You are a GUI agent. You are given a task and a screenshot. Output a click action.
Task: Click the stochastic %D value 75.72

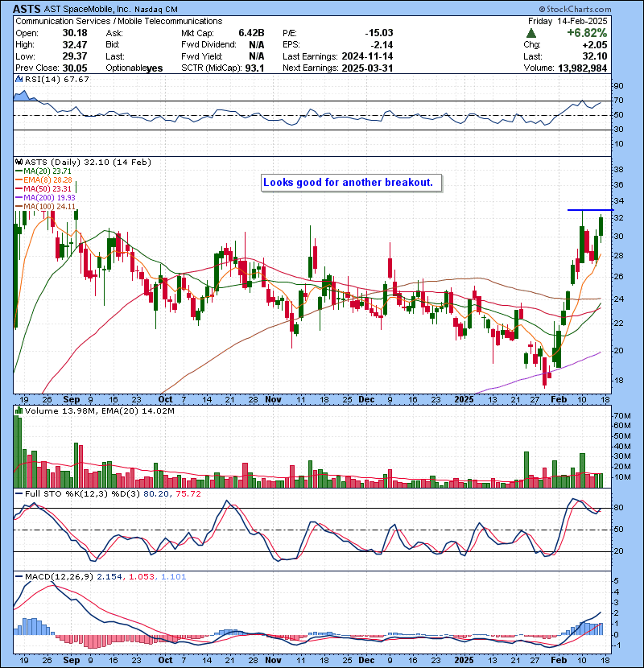point(188,494)
